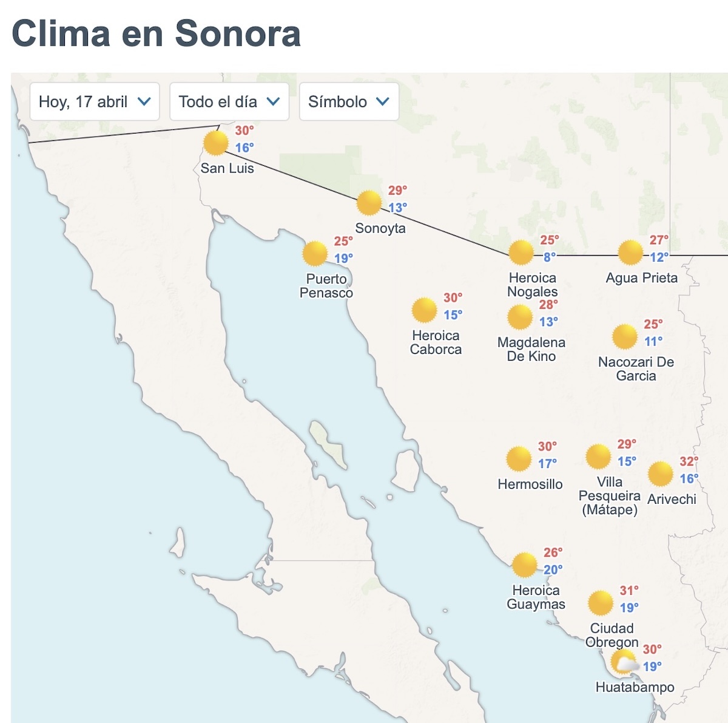Select the Nacozari De Garcia sun icon

[625, 335]
